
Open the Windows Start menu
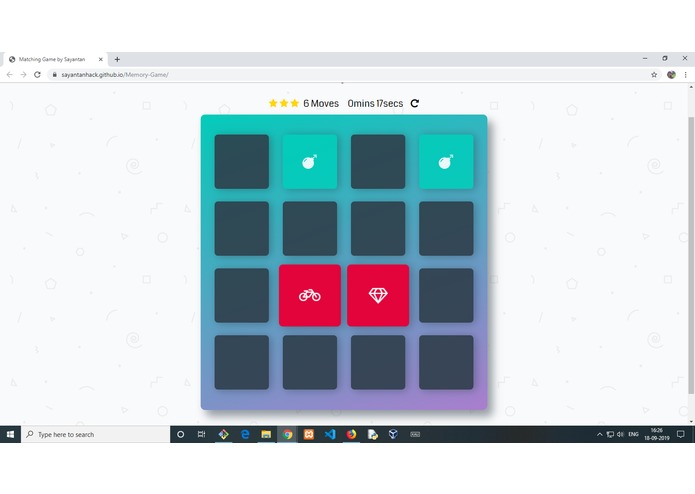(10, 434)
